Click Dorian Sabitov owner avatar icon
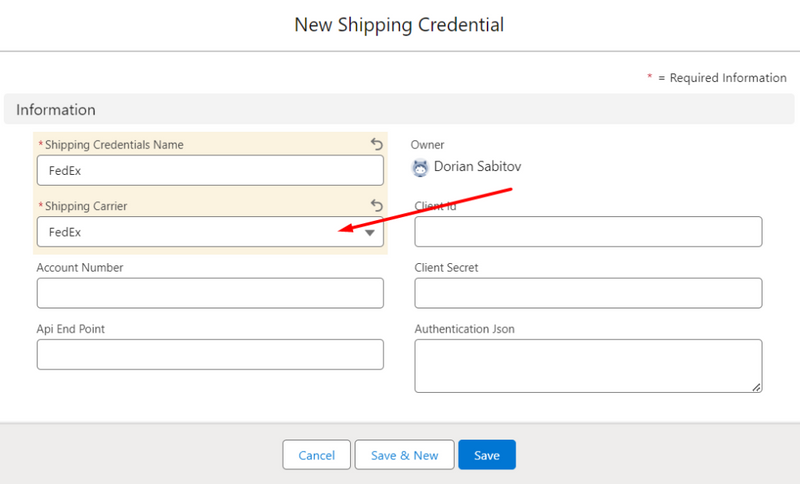This screenshot has height=484, width=800. [420, 167]
